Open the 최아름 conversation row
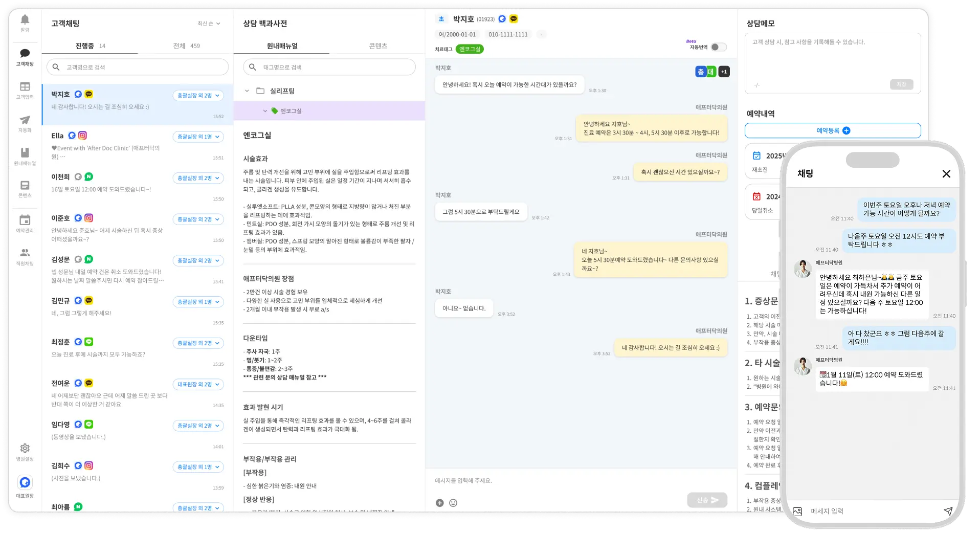Image resolution: width=980 pixels, height=533 pixels. click(x=137, y=505)
